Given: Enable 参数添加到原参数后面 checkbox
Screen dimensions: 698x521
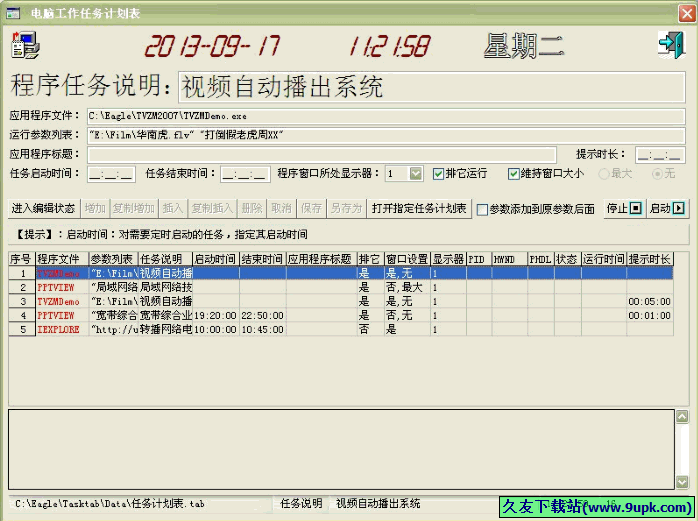Looking at the screenshot, I should (x=482, y=209).
